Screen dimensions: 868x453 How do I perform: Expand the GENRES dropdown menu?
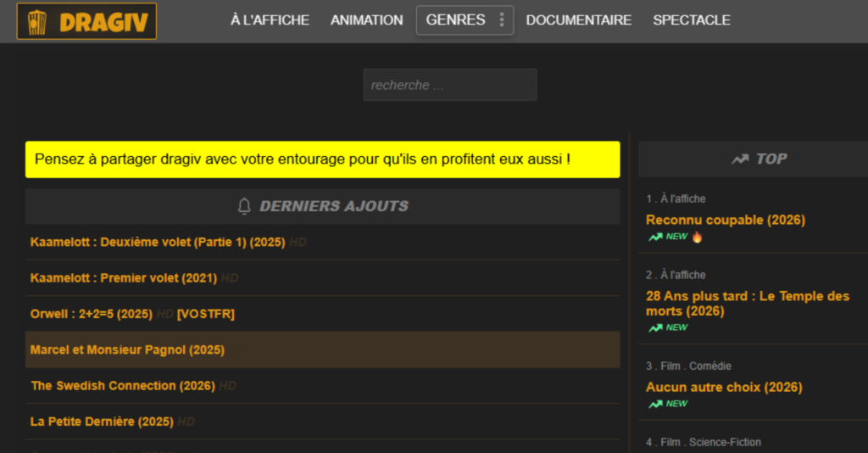point(456,20)
